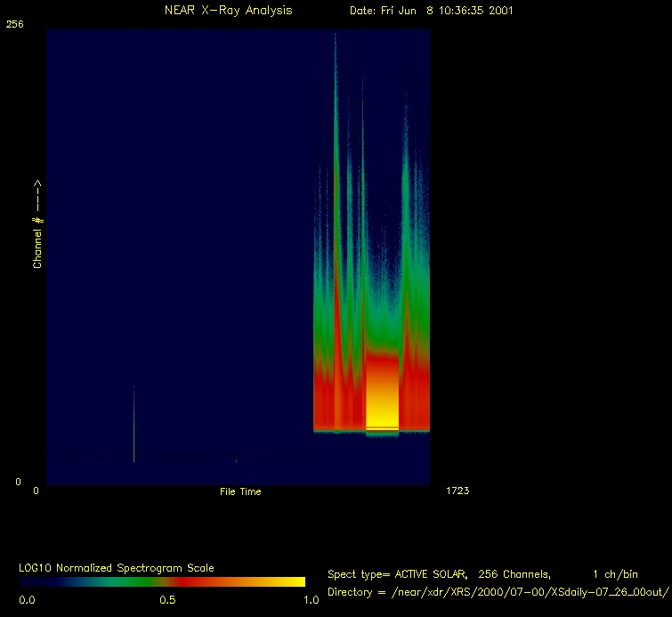Viewport: 672px width, 617px height.
Task: Click the vertical Channel # axis label
Action: (x=37, y=224)
